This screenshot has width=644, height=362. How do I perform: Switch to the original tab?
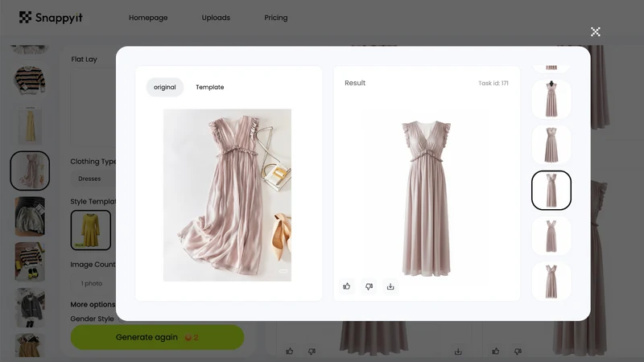pyautogui.click(x=165, y=87)
